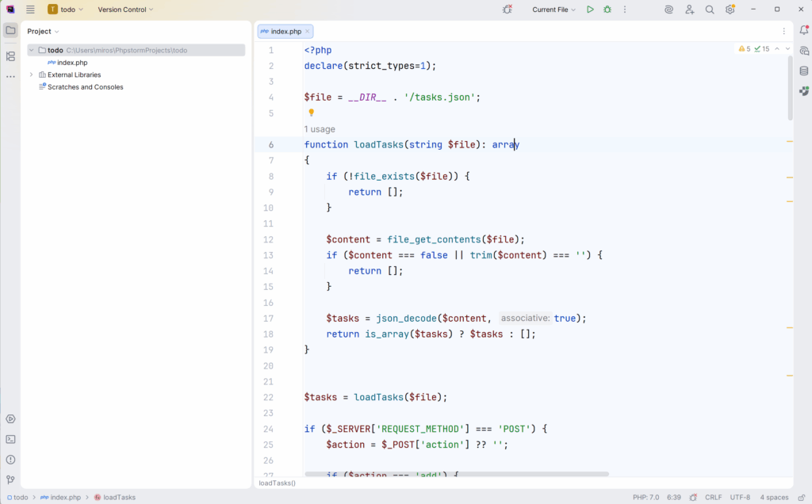Open the Notifications bell

(804, 31)
